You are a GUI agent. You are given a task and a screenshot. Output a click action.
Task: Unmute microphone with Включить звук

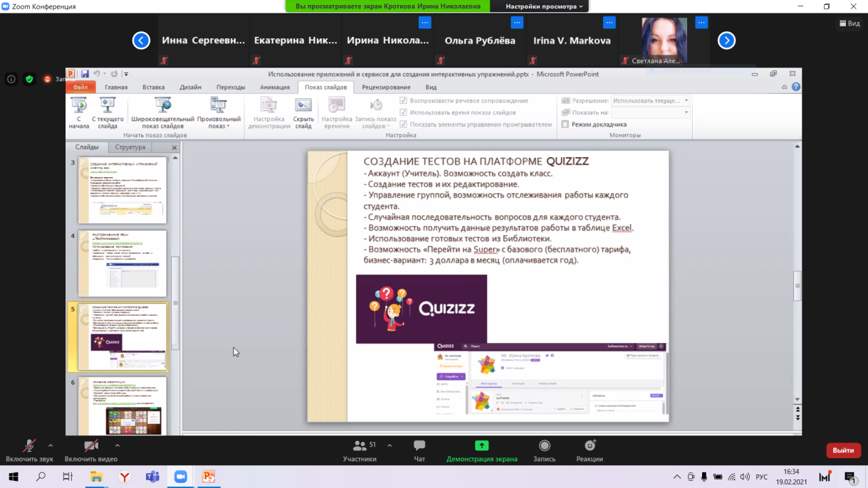point(29,451)
